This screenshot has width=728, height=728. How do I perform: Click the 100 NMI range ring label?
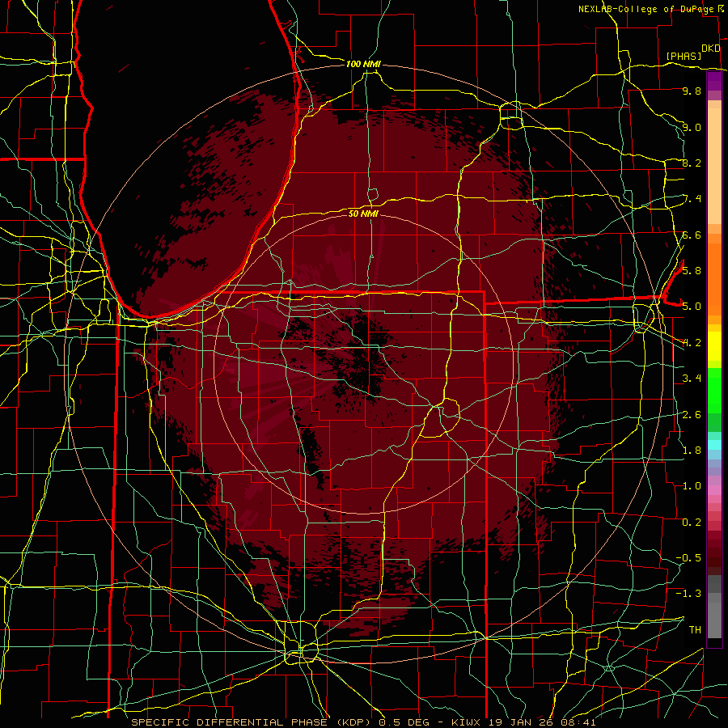(363, 64)
